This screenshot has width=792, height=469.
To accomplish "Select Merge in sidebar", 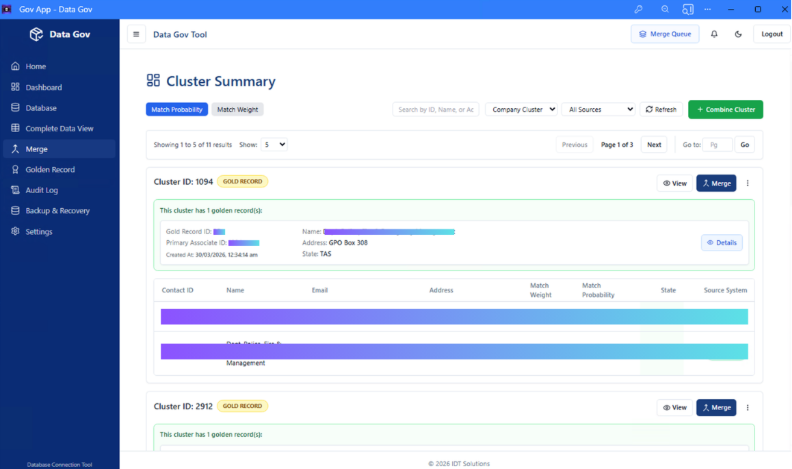I will (59, 149).
